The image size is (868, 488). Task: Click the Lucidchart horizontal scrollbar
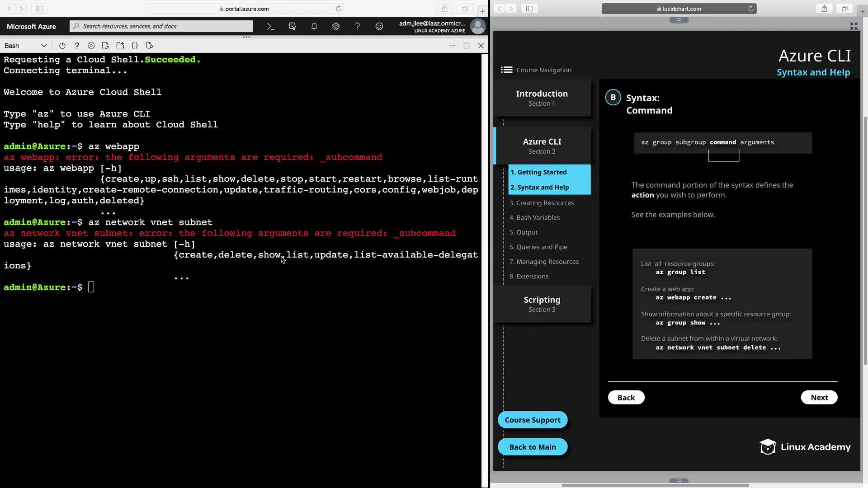(x=655, y=485)
